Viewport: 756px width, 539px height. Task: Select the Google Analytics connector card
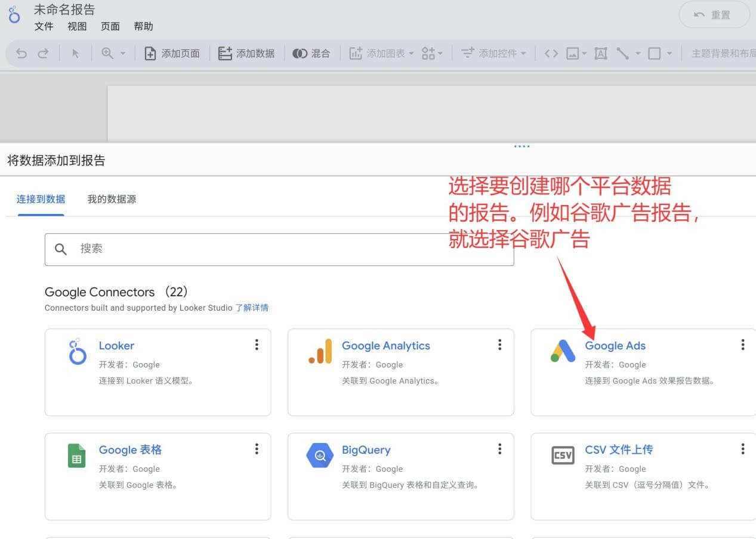coord(400,372)
